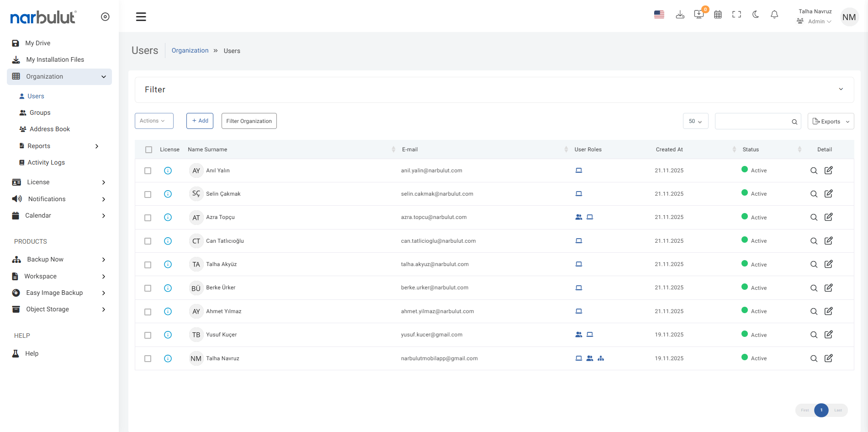868x432 pixels.
Task: Click the Add user button
Action: [x=200, y=121]
